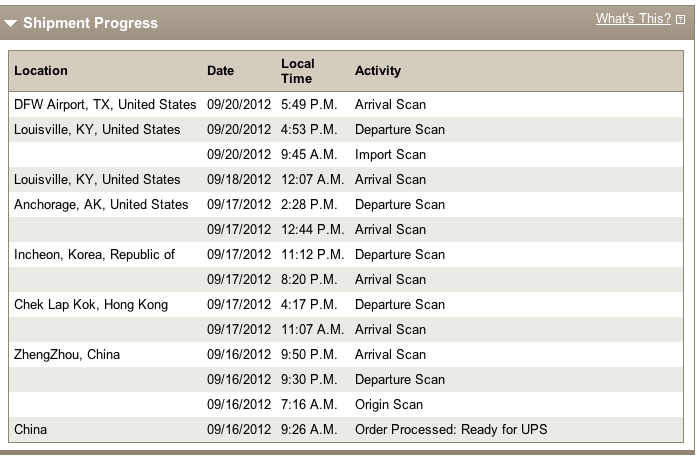The image size is (697, 466).
Task: Click the DFW Airport, TX location cell
Action: (x=105, y=104)
